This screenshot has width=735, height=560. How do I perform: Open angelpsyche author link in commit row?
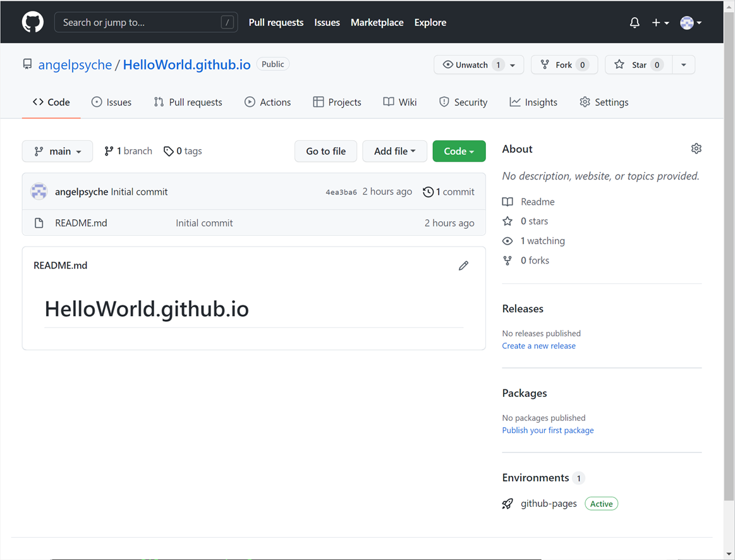[82, 192]
